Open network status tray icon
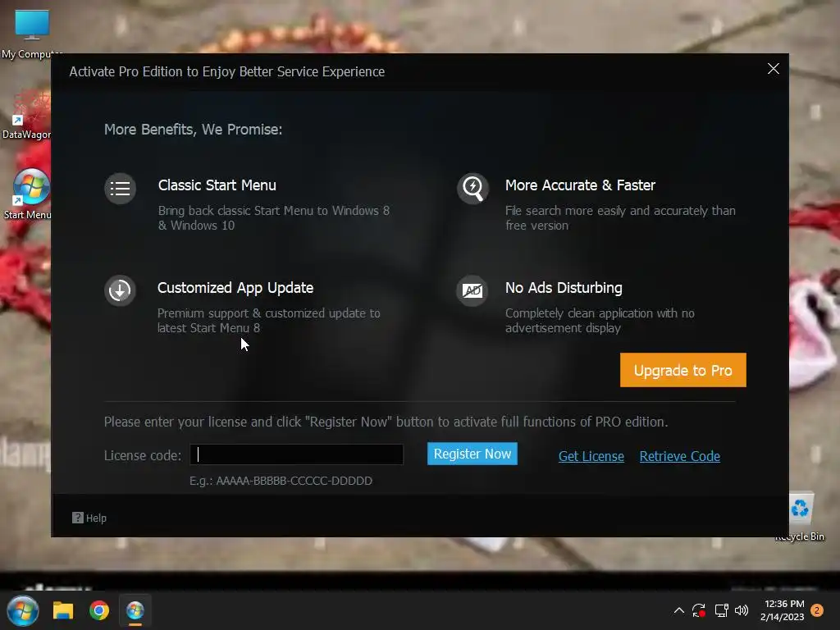This screenshot has width=840, height=630. pos(721,610)
